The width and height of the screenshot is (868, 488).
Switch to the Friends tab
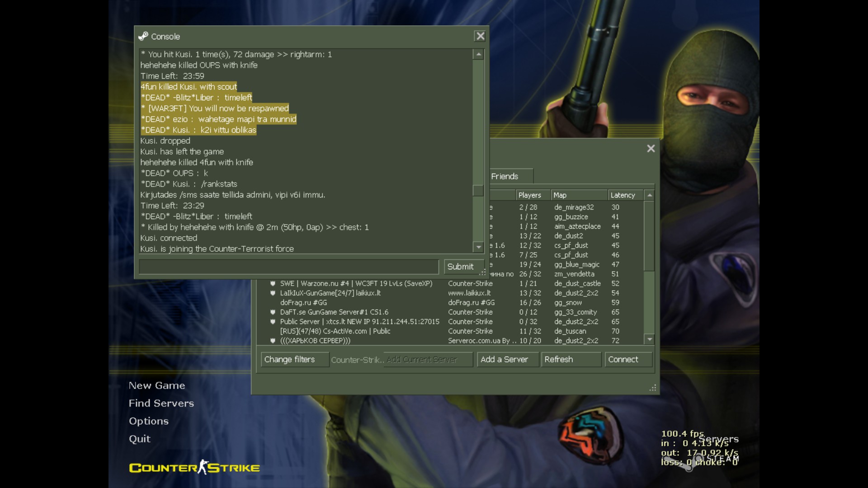pyautogui.click(x=511, y=176)
